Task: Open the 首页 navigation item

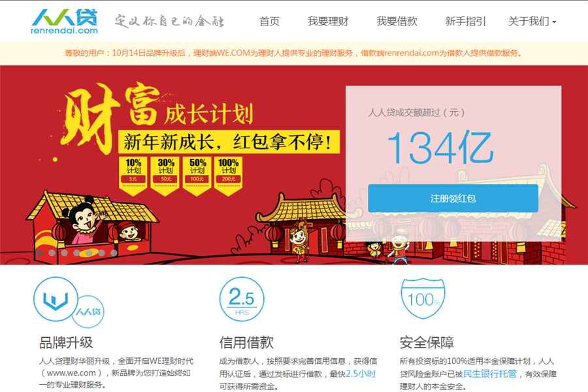Action: (x=269, y=22)
